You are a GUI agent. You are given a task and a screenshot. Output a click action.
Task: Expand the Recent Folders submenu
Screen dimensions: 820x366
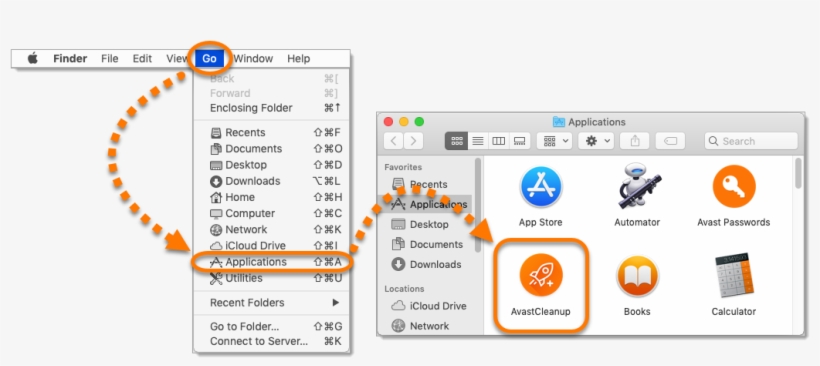(x=271, y=302)
